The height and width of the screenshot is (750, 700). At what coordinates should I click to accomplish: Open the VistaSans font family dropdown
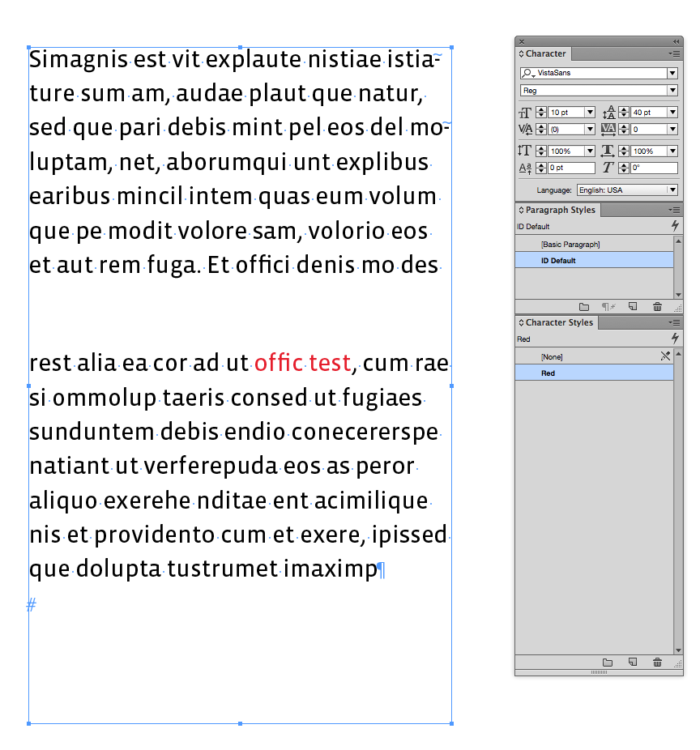pos(672,73)
